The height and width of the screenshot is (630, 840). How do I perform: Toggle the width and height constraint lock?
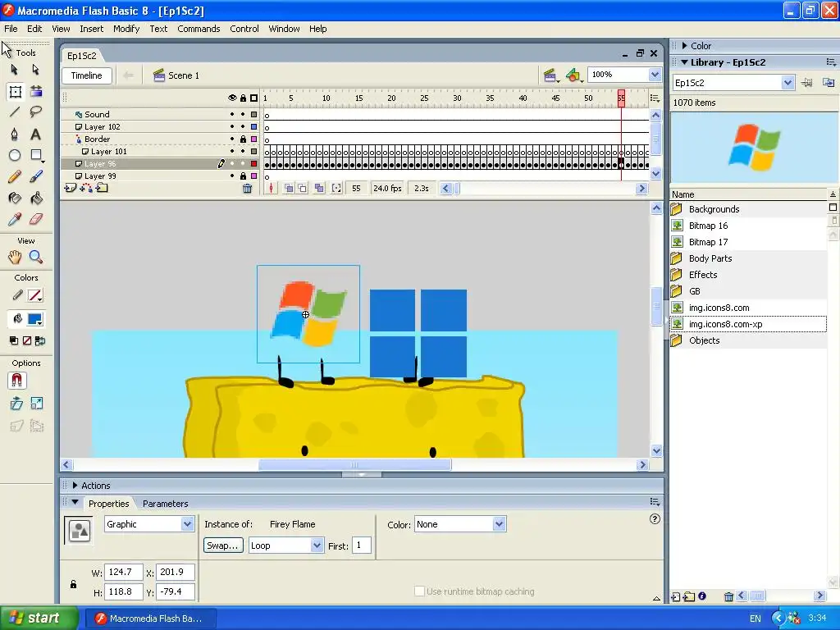pyautogui.click(x=73, y=584)
